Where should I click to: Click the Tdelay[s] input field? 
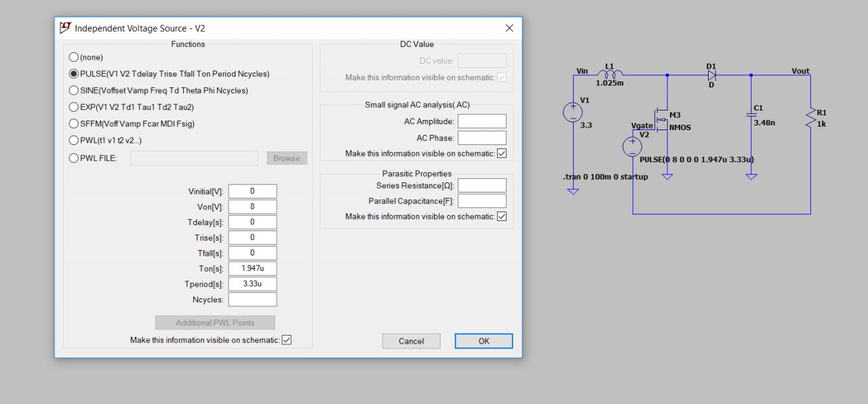pyautogui.click(x=252, y=222)
